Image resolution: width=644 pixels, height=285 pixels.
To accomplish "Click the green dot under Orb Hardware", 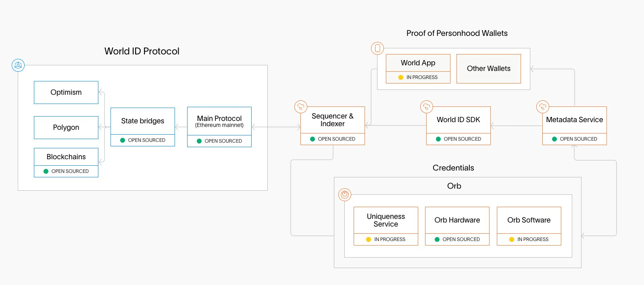I will 437,239.
